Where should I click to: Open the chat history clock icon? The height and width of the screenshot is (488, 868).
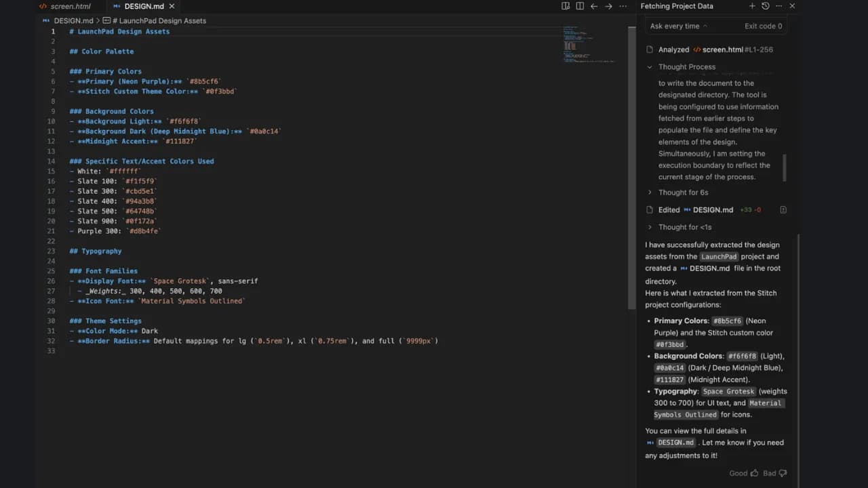[766, 6]
